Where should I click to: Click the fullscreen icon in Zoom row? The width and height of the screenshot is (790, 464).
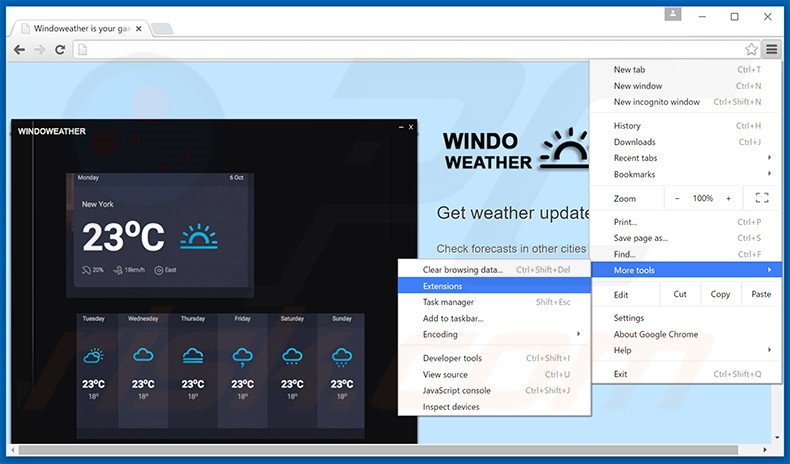click(x=762, y=198)
